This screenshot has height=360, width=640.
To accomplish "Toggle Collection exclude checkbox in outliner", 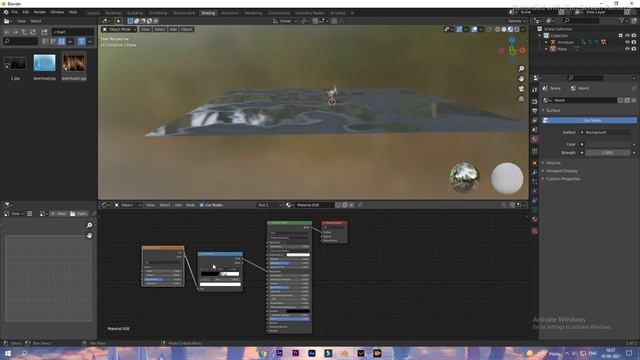I will pos(620,36).
